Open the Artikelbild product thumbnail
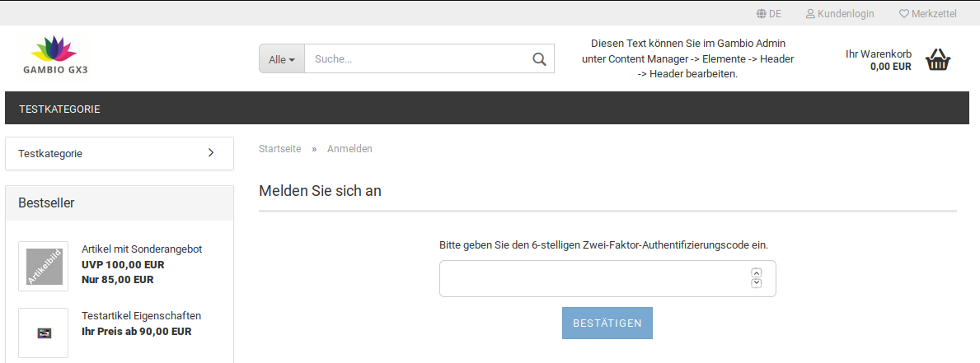The image size is (980, 363). 44,266
